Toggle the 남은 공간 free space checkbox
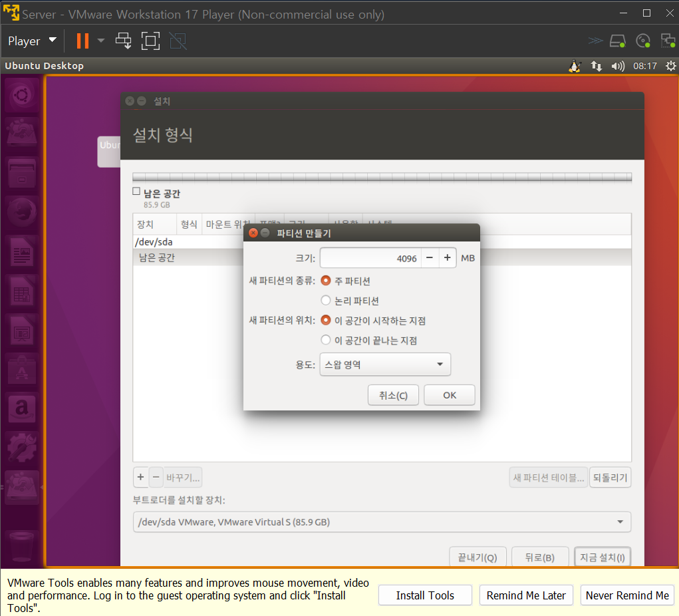 pyautogui.click(x=136, y=191)
